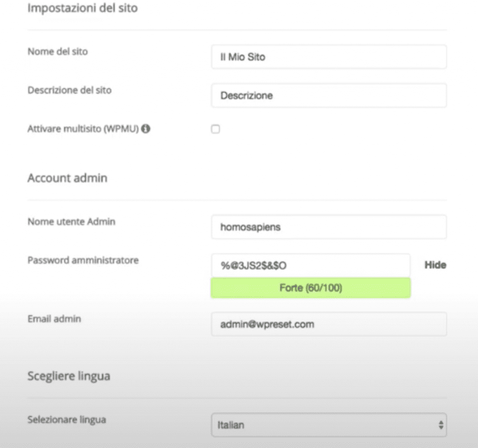The height and width of the screenshot is (448, 478).
Task: Click the language dropdown arrows
Action: [x=441, y=425]
